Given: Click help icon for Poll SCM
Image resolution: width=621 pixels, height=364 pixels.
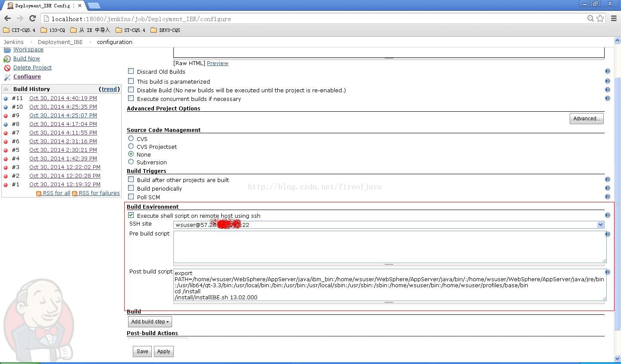Looking at the screenshot, I should 607,197.
